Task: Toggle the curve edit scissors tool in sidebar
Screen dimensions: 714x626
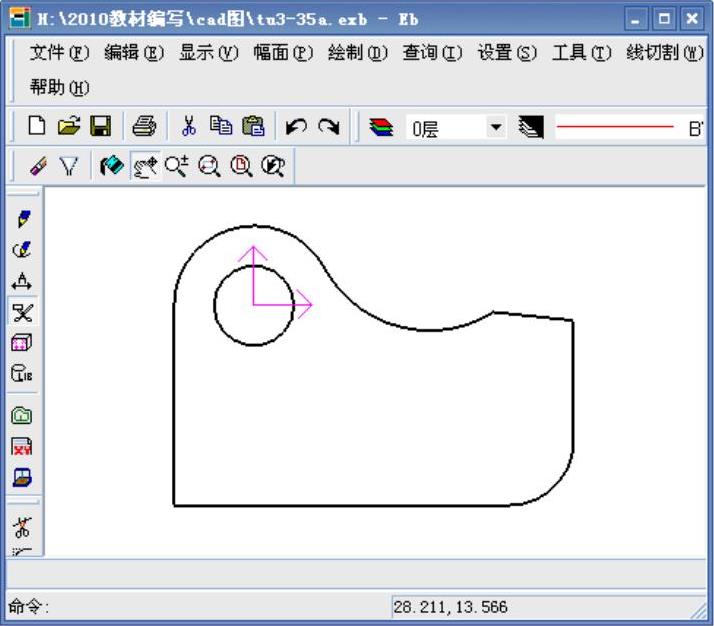Action: tap(23, 312)
